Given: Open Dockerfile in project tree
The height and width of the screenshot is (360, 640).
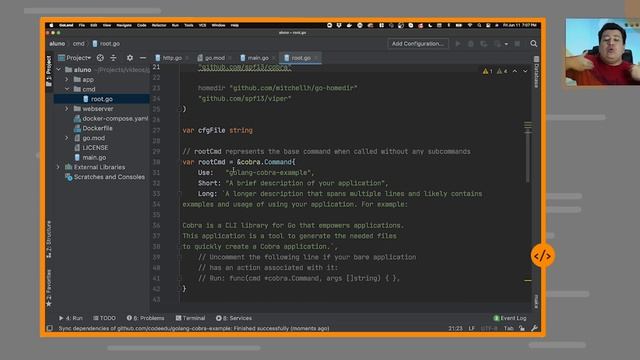Looking at the screenshot, I should (x=93, y=128).
